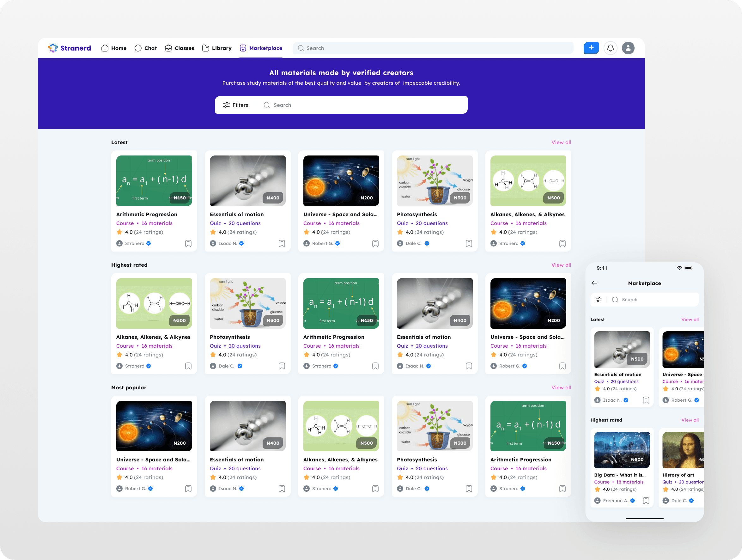Switch to the Classes tab

pos(179,48)
